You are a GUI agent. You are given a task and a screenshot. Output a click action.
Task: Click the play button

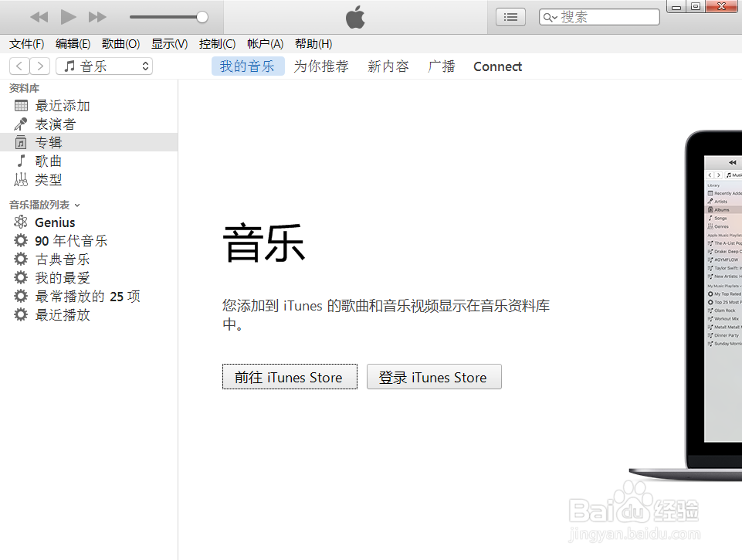pos(68,17)
